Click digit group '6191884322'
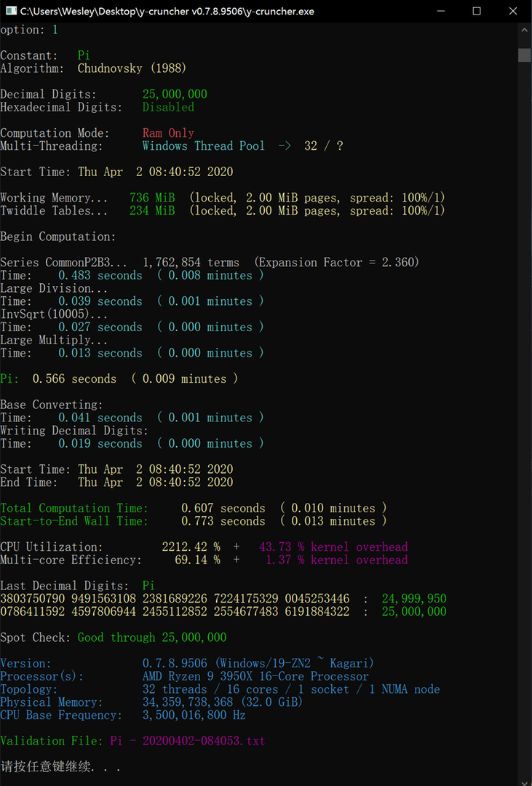Image resolution: width=532 pixels, height=786 pixels. (317, 611)
